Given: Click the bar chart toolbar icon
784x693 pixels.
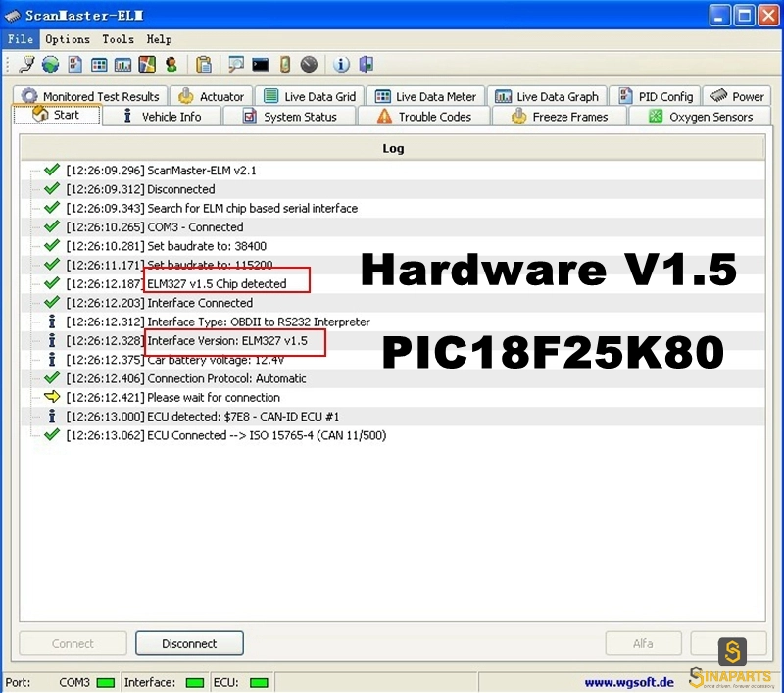Looking at the screenshot, I should coord(123,64).
